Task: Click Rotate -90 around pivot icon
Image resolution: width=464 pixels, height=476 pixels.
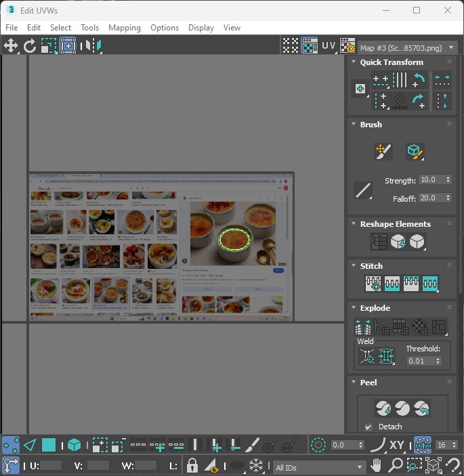Action: click(x=419, y=81)
